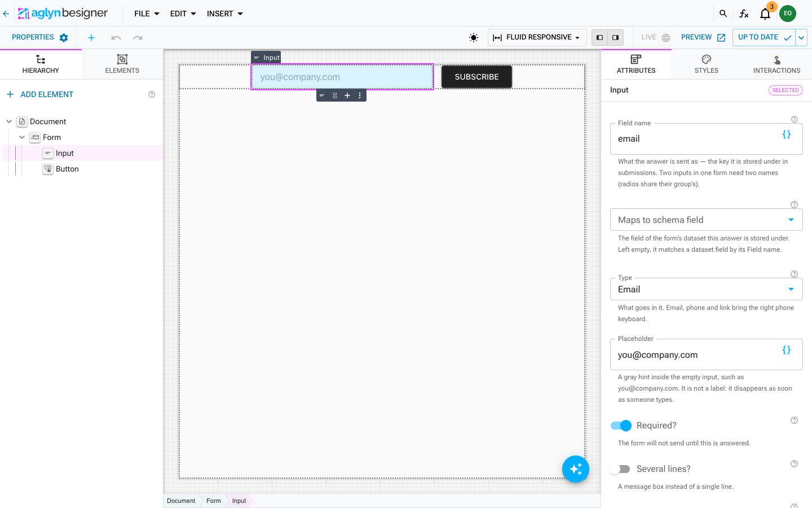This screenshot has height=508, width=812.
Task: Click the back arrow icon
Action: [6, 14]
